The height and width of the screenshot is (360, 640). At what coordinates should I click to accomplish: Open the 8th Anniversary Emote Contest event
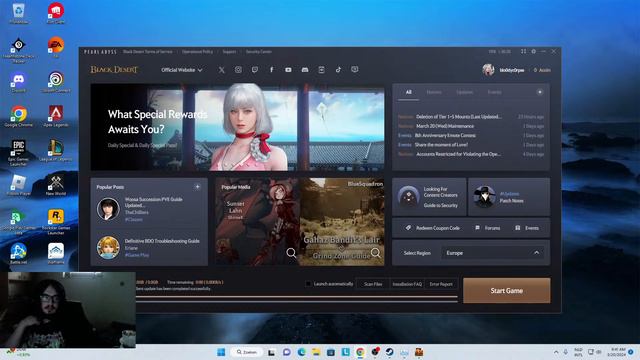click(x=471, y=136)
